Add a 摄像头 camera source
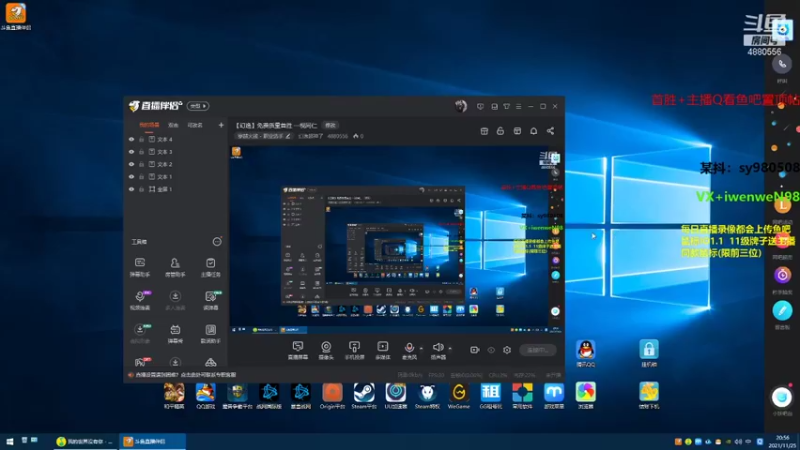This screenshot has width=800, height=450. (x=326, y=351)
